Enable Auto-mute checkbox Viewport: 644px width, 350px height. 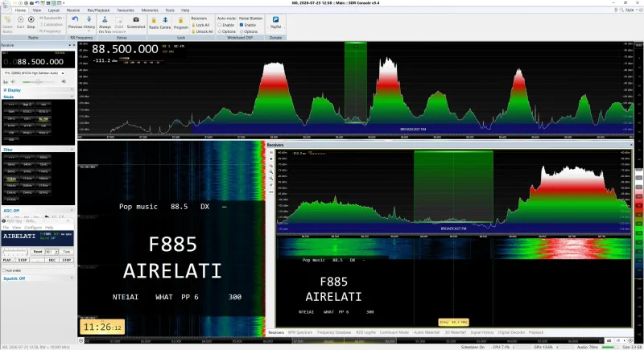(x=220, y=25)
